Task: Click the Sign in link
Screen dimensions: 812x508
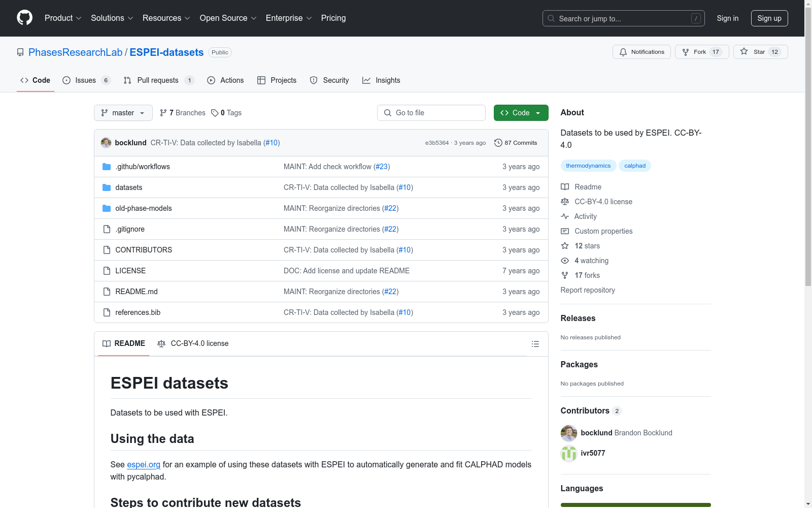Action: coord(728,18)
